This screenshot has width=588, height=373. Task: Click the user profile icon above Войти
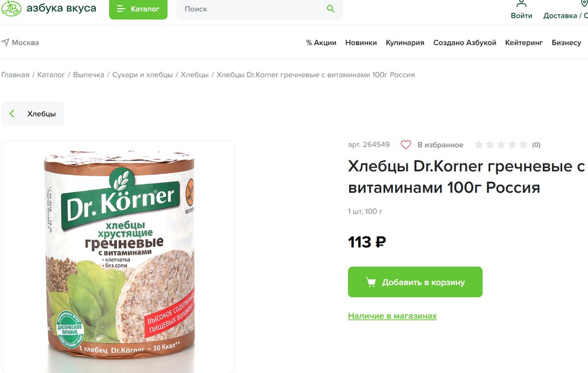click(x=521, y=3)
